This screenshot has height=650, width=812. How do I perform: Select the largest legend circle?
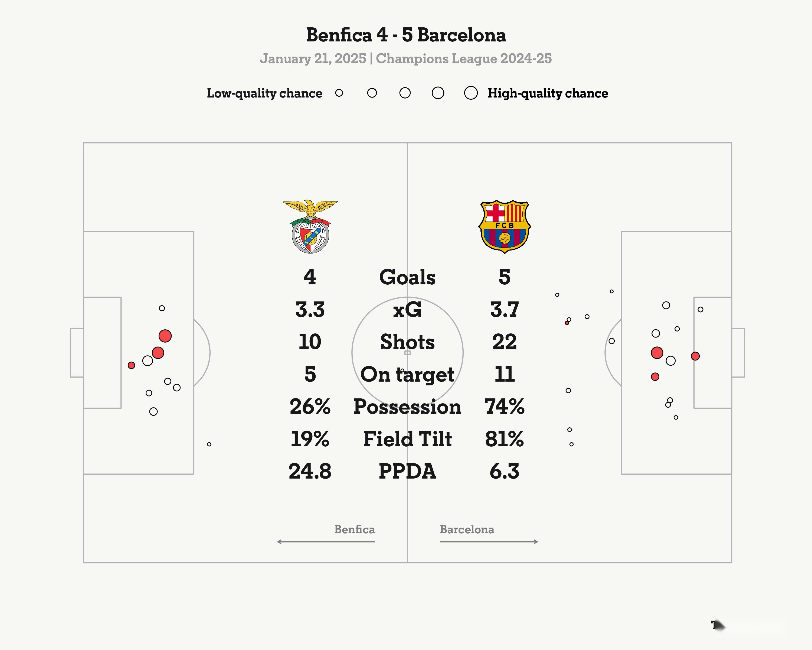(x=471, y=93)
